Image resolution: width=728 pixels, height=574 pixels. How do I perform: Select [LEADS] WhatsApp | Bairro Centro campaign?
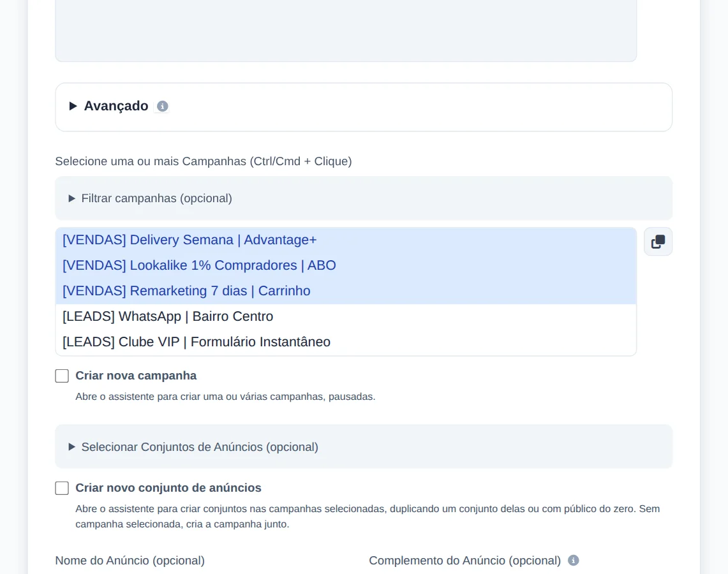[x=346, y=316]
